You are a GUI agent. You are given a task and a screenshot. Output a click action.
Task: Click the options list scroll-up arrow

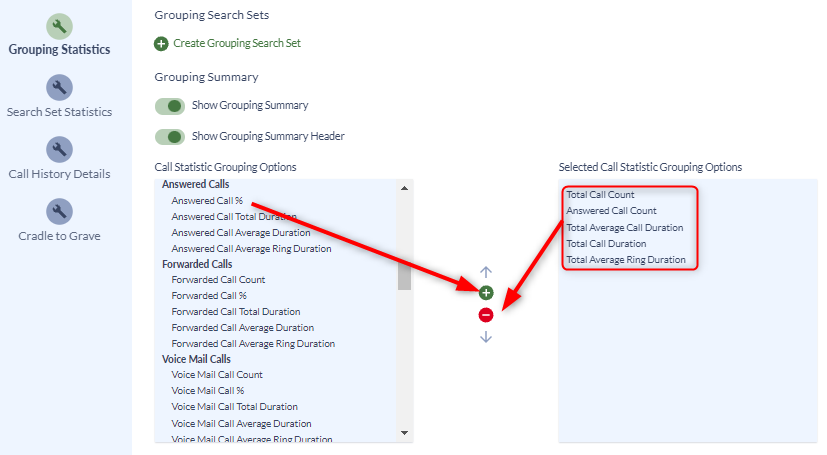(x=405, y=188)
